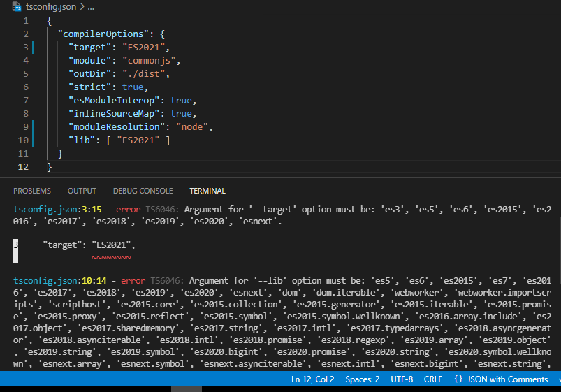
Task: Click the braces icon beside JSON with Comments
Action: [x=458, y=379]
